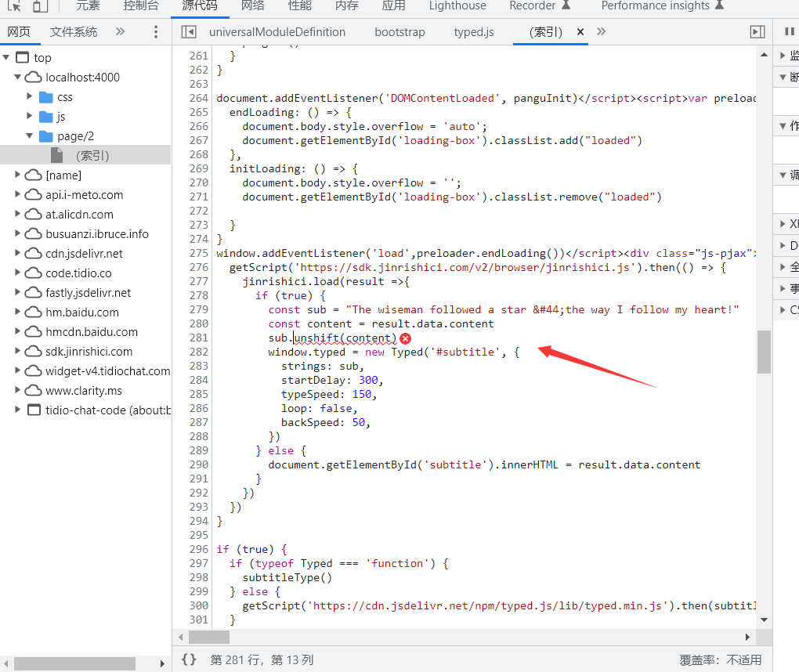Collapse the page/2 folder
The image size is (799, 672).
point(30,135)
